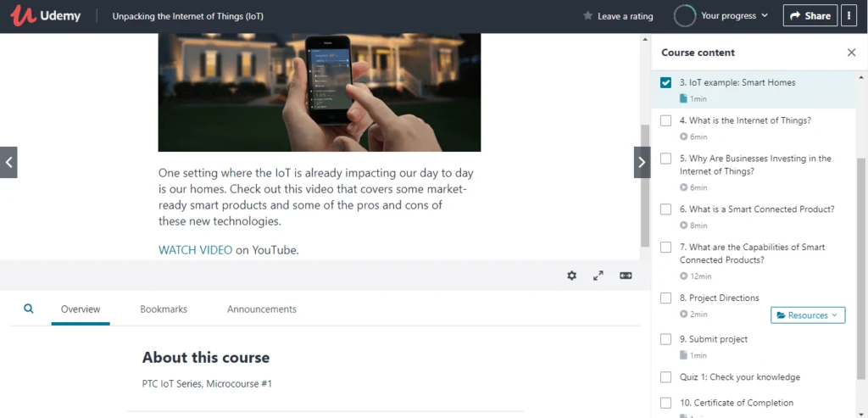
Task: Check the Certificate of Completion checkbox
Action: (x=666, y=403)
